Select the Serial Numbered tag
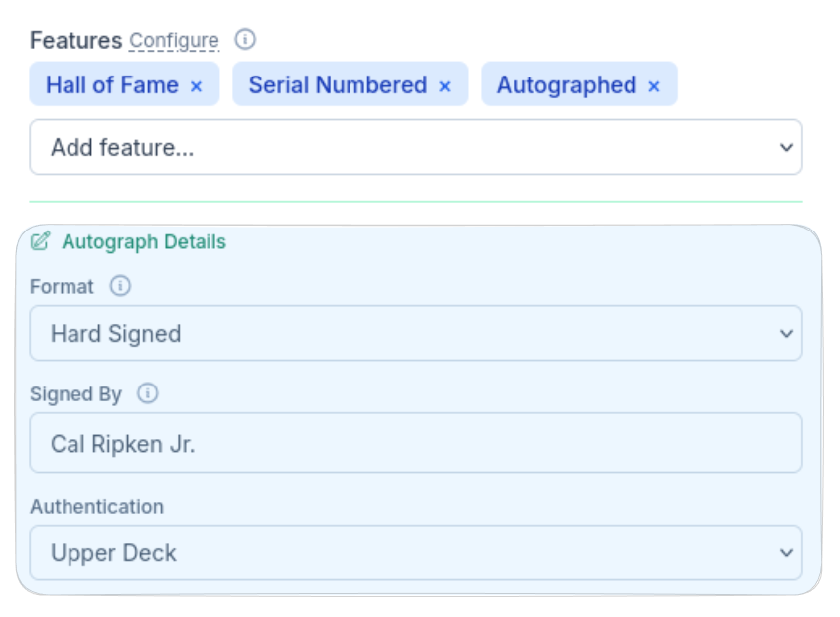The width and height of the screenshot is (840, 617). pos(338,84)
